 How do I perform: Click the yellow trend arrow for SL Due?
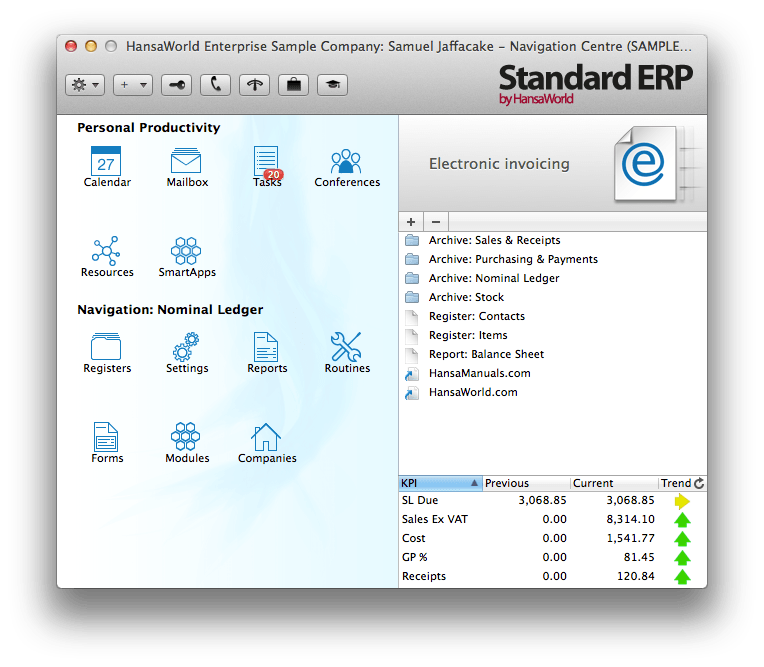(x=682, y=501)
